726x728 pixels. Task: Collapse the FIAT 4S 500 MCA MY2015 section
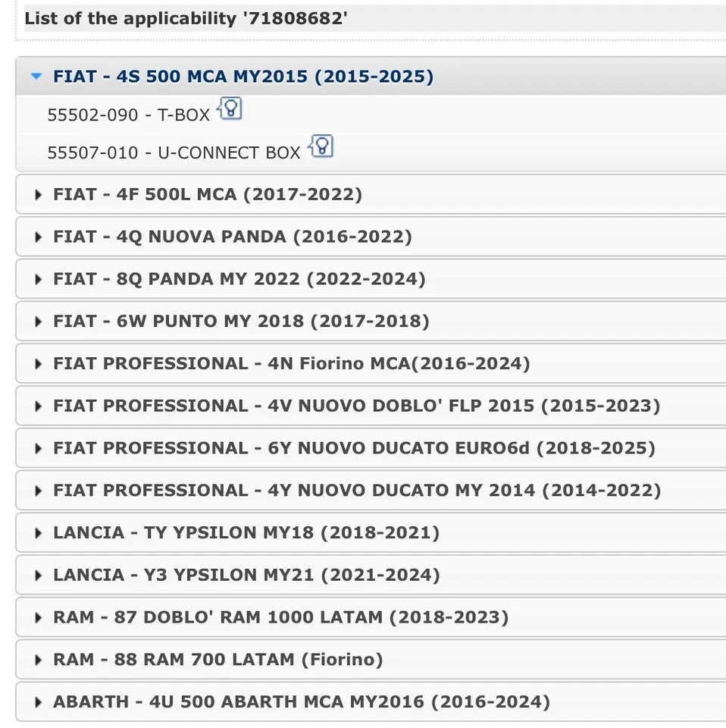pyautogui.click(x=36, y=76)
